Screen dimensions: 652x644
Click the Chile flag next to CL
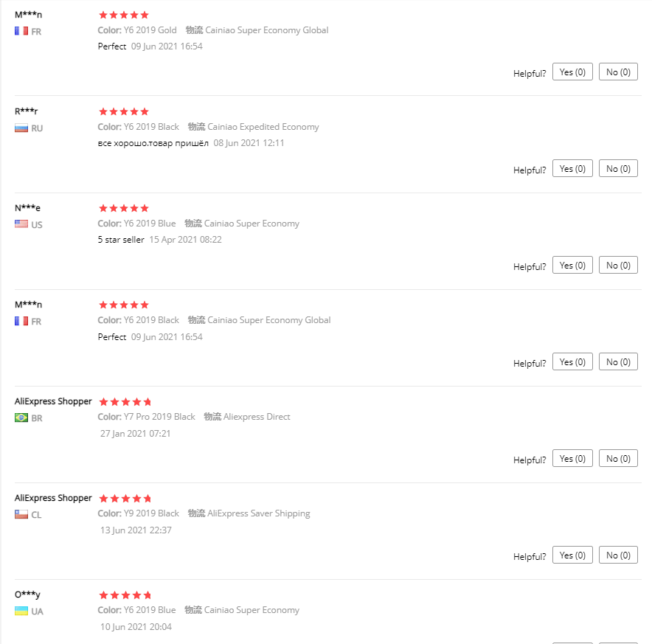[x=21, y=514]
